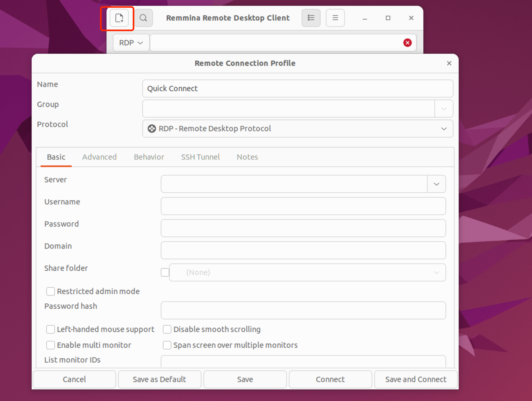This screenshot has width=532, height=401.
Task: Toggle the list view icon in header
Action: tap(311, 18)
